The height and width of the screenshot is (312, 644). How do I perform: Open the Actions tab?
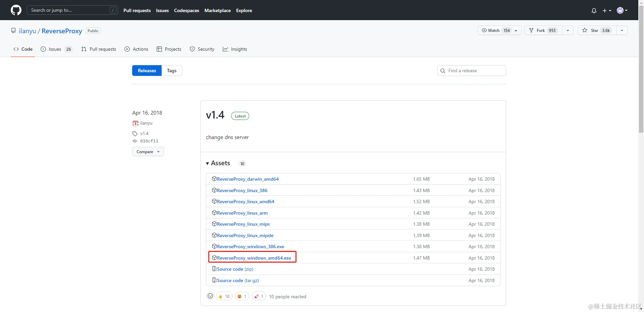(136, 49)
